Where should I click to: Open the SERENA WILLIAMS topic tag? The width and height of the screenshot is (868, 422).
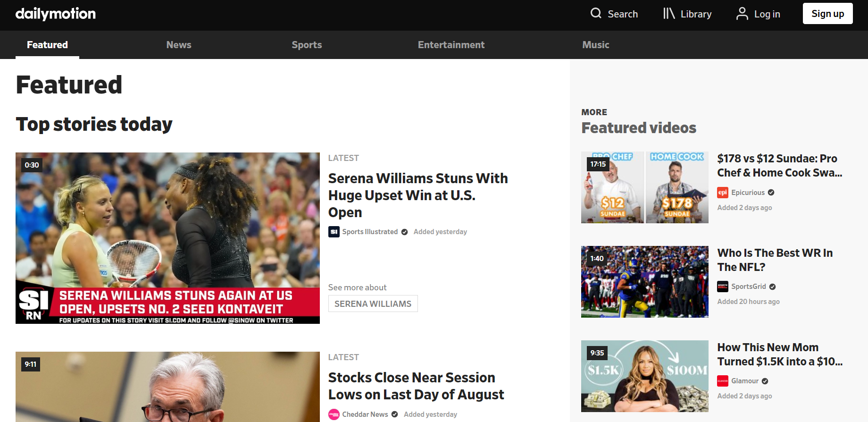click(x=373, y=304)
